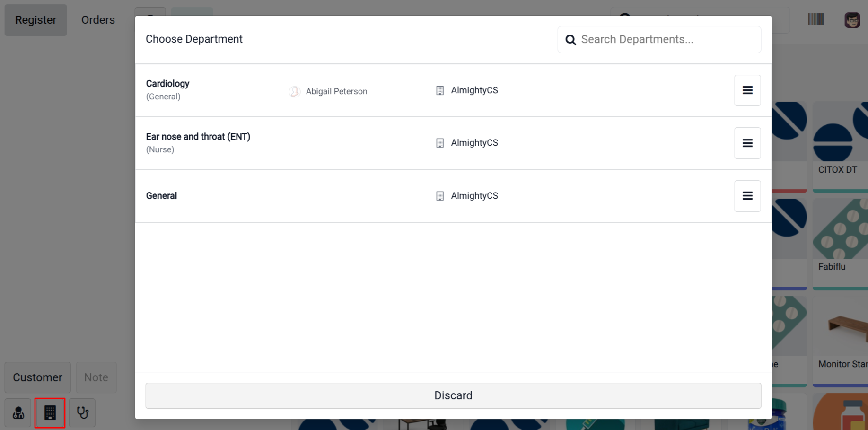The image size is (868, 430).
Task: Click the stethoscope icon button
Action: pyautogui.click(x=82, y=413)
